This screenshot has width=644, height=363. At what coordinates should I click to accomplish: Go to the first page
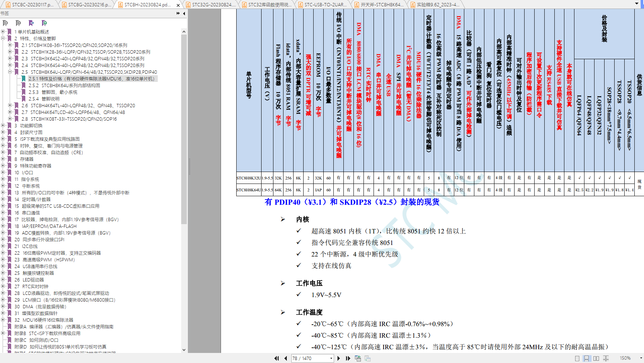pyautogui.click(x=276, y=358)
